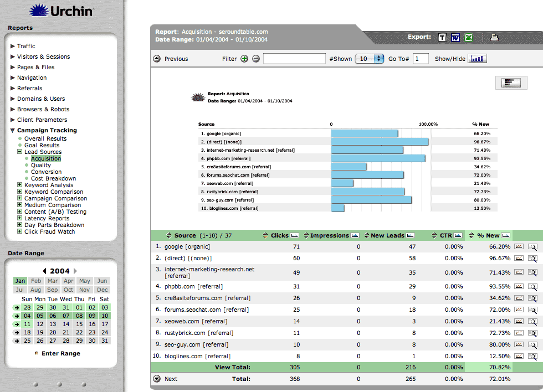Image resolution: width=543 pixels, height=392 pixels.
Task: Sort by New Leads column arrows
Action: [x=367, y=236]
